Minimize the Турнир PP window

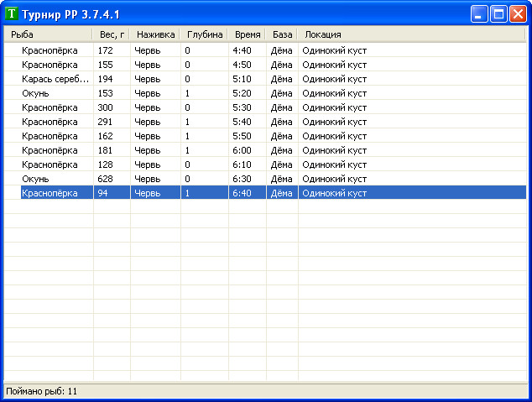coord(479,14)
